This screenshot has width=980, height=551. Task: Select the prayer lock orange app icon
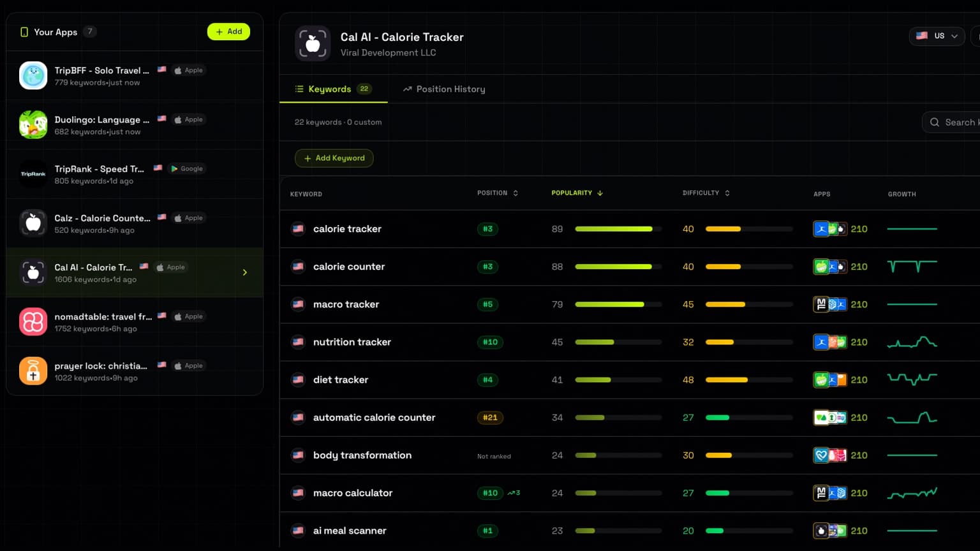pyautogui.click(x=33, y=371)
